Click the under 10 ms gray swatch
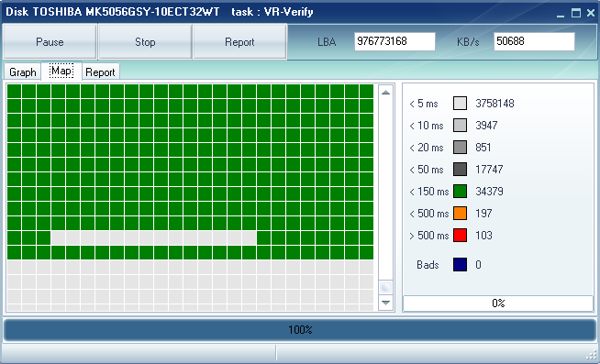This screenshot has height=364, width=600. pyautogui.click(x=460, y=126)
